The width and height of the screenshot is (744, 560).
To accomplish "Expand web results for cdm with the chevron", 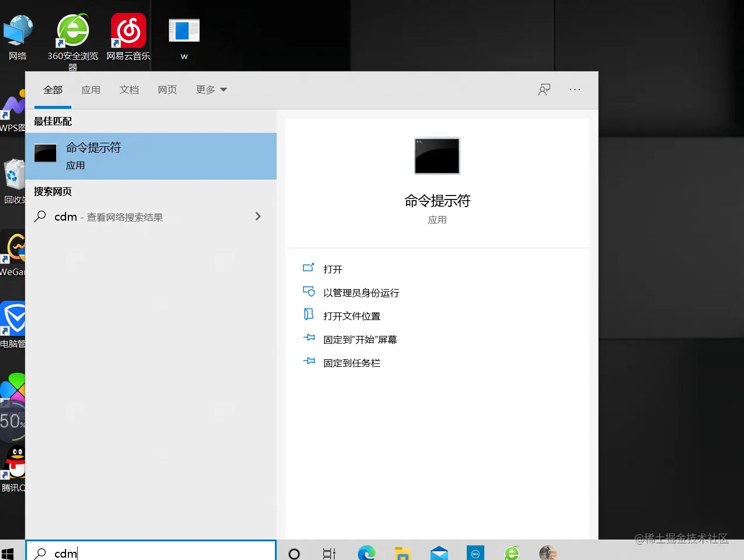I will pyautogui.click(x=258, y=216).
